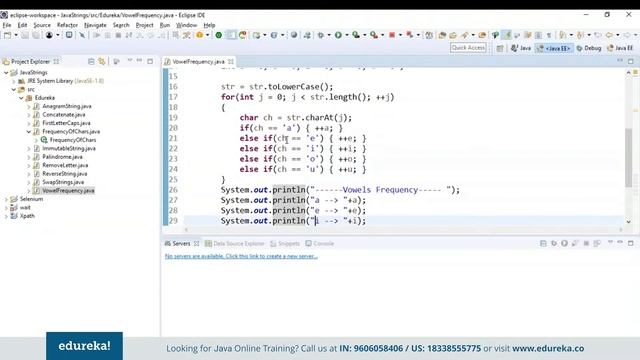Maximize the Servers bottom panel

point(631,243)
